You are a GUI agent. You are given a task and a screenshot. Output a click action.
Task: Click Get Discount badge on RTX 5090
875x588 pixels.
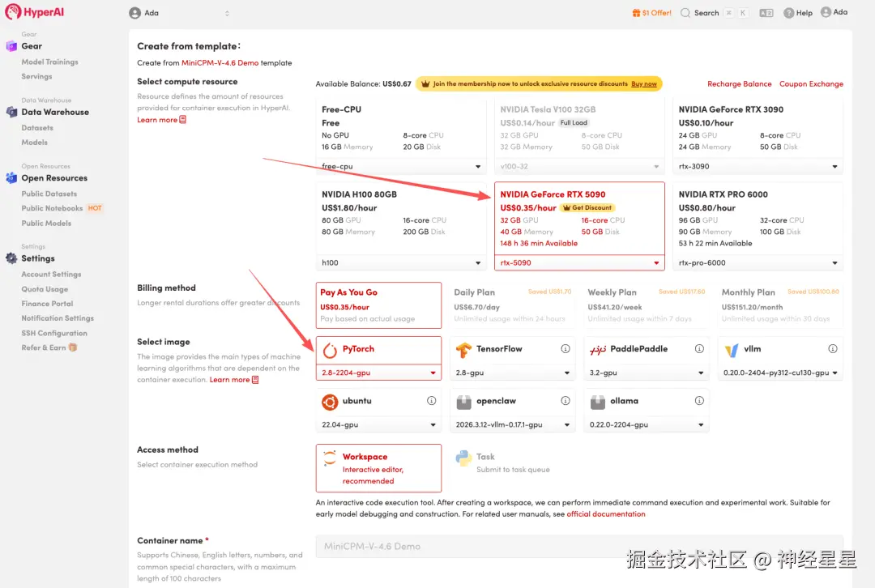(x=587, y=207)
